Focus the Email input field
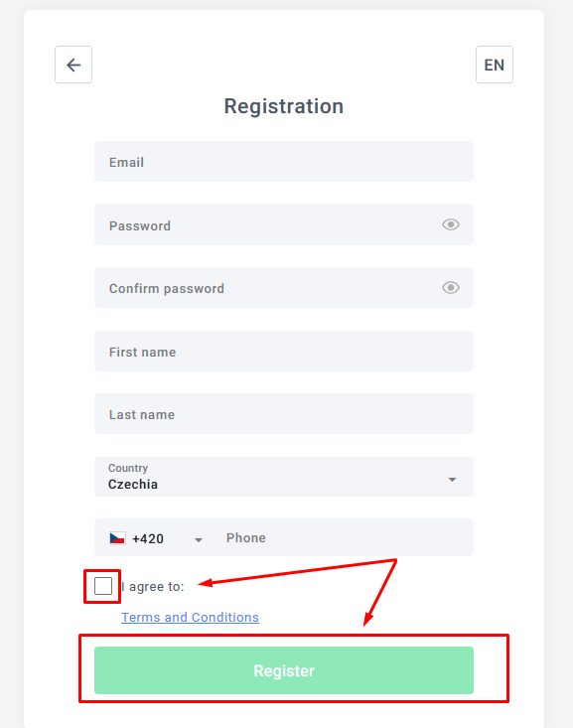The height and width of the screenshot is (728, 573). click(284, 162)
